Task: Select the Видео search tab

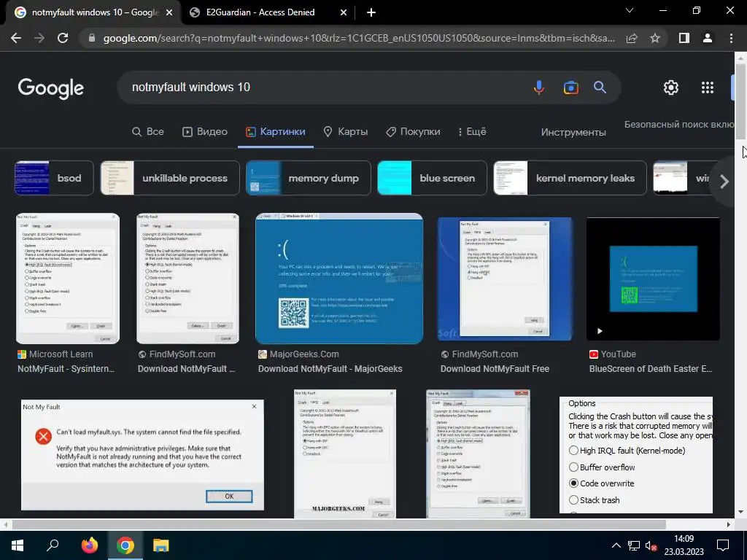Action: click(205, 132)
